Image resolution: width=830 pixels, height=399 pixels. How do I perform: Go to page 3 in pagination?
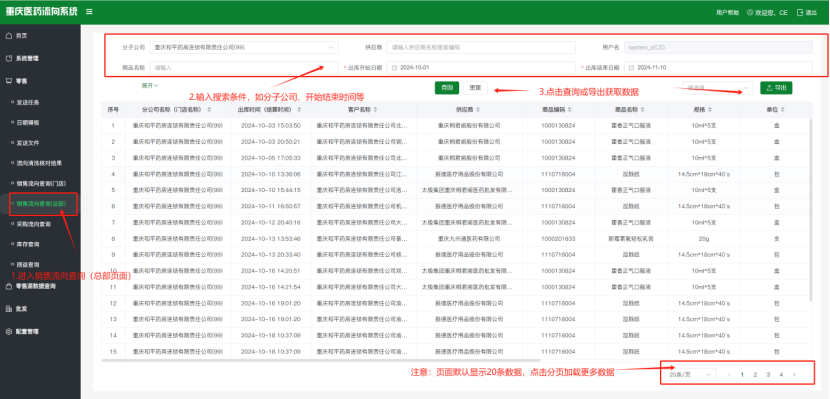pos(768,375)
